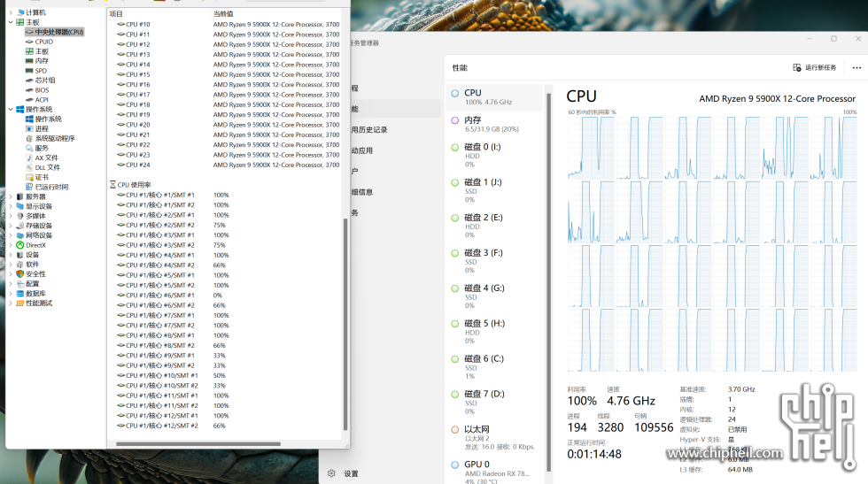Screen dimensions: 868x484
Task: Click the 显示设备 display icon in the tree
Action: coord(19,206)
